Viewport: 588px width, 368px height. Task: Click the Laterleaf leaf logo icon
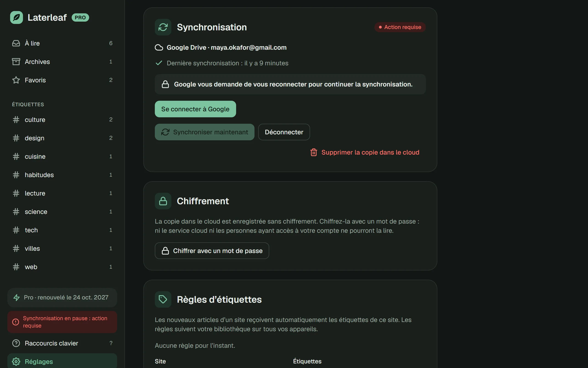point(17,17)
